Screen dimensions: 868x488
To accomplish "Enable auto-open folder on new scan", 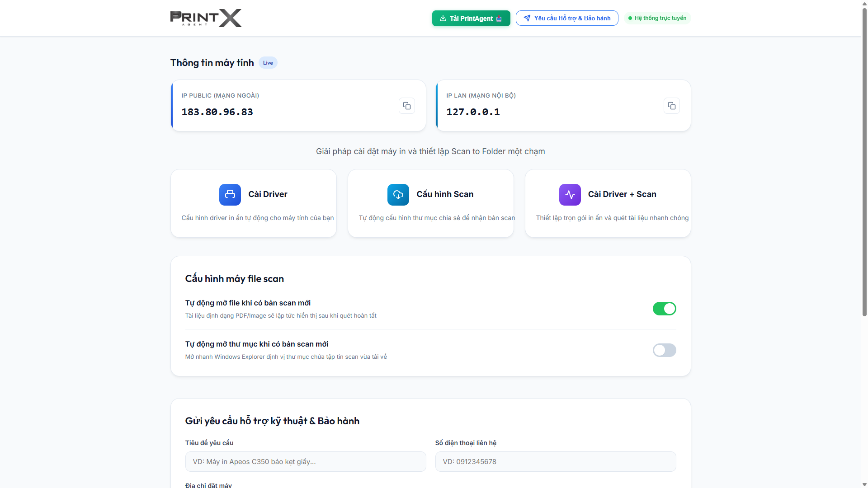I will pyautogui.click(x=665, y=350).
